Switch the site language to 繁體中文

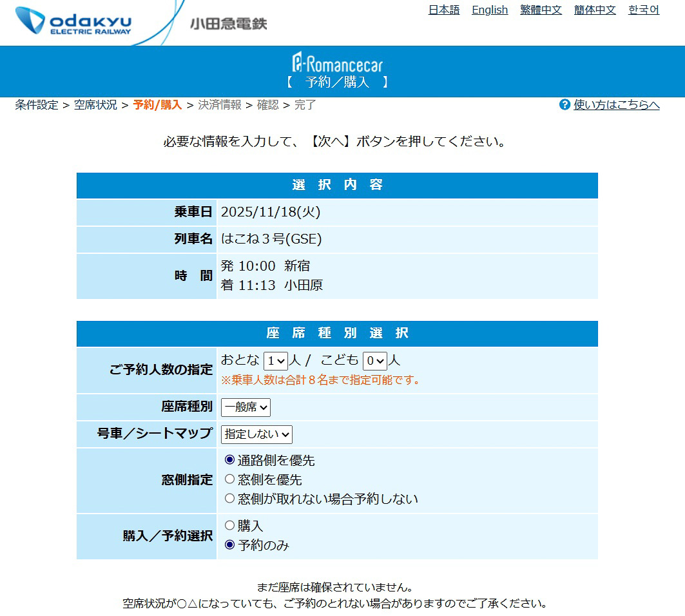541,10
